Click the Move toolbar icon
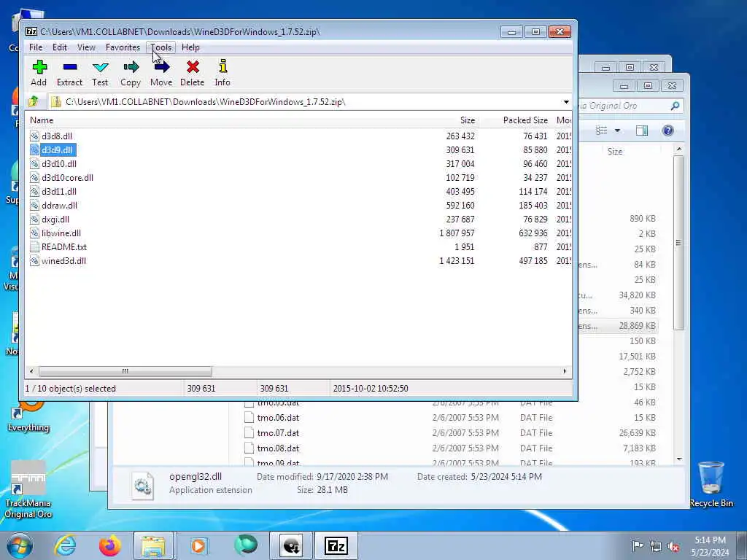This screenshot has height=560, width=747. (x=161, y=73)
